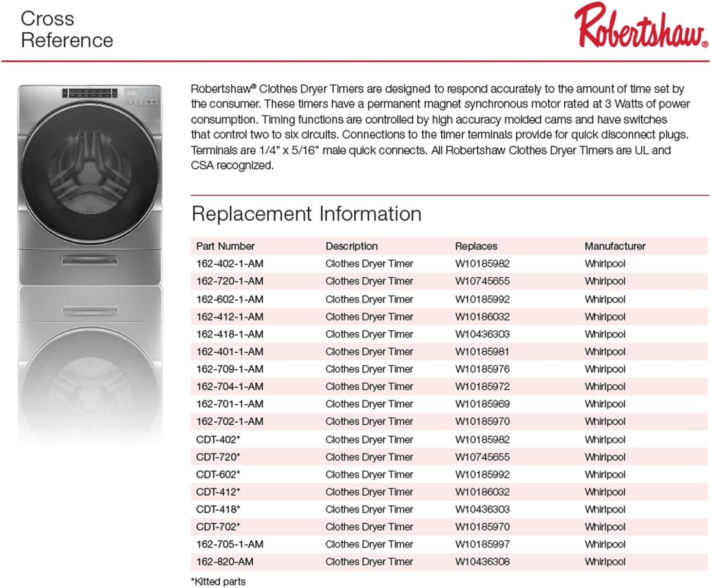Image resolution: width=711 pixels, height=588 pixels.
Task: Select the "Manufacturer" column header
Action: 615,246
